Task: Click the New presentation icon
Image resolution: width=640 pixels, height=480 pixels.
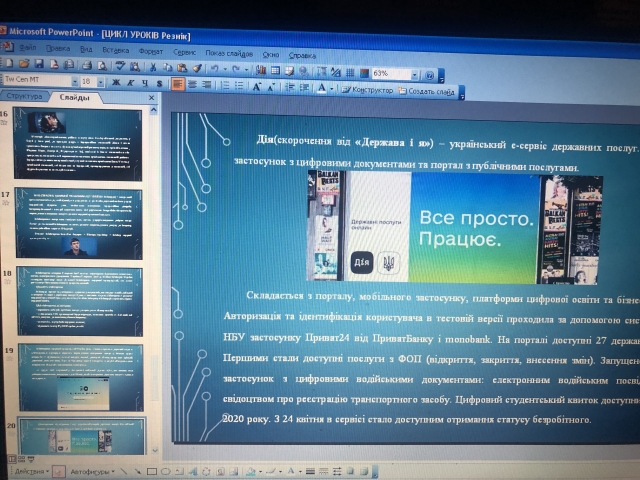Action: coord(9,62)
